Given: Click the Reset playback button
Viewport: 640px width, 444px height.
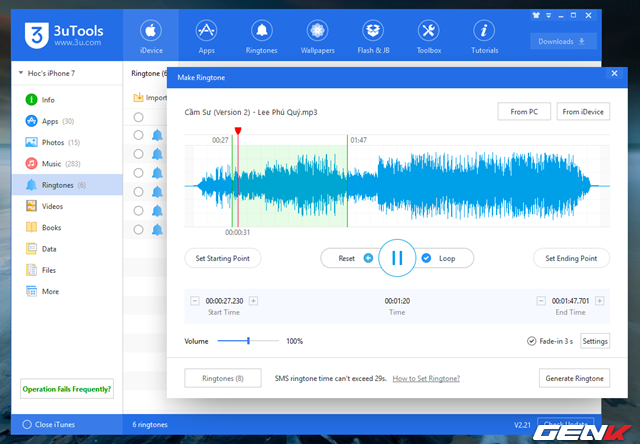Looking at the screenshot, I should pyautogui.click(x=355, y=258).
